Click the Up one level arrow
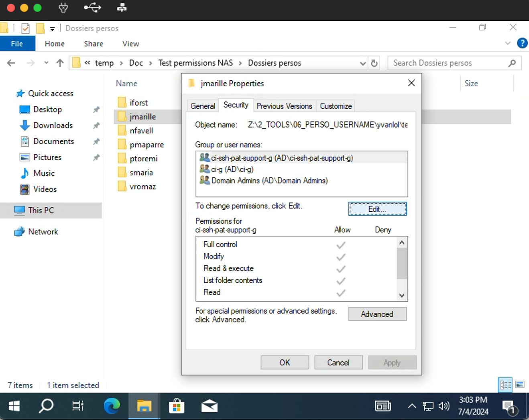The height and width of the screenshot is (420, 529). click(60, 63)
